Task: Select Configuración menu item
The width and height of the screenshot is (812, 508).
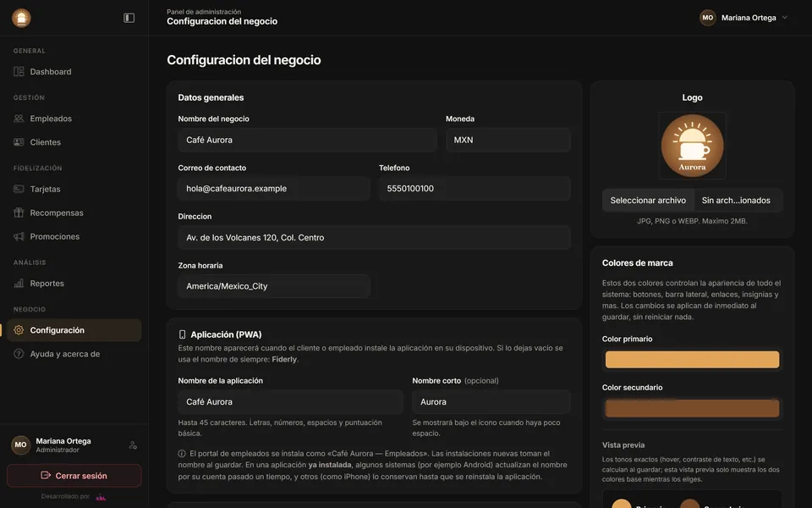Action: tap(74, 330)
